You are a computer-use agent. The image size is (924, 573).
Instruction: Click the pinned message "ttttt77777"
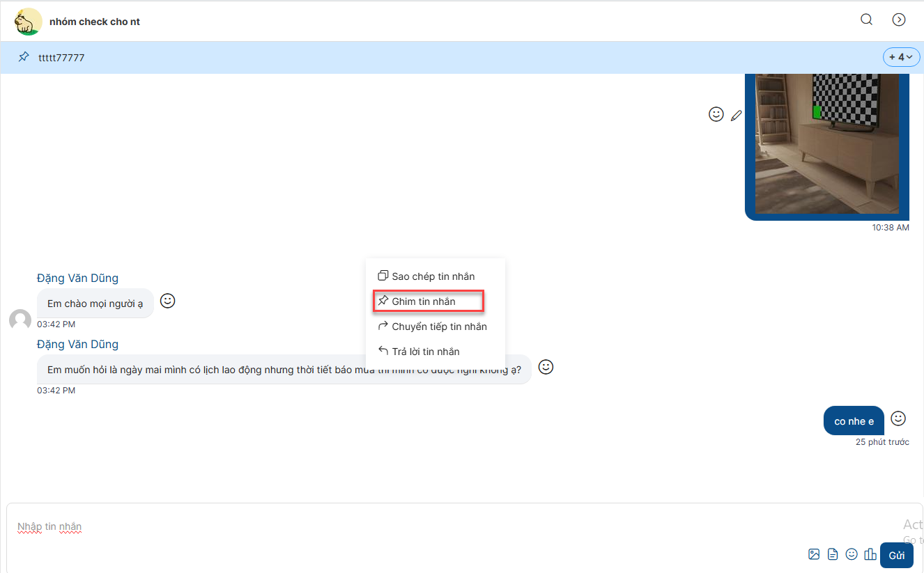tap(61, 58)
